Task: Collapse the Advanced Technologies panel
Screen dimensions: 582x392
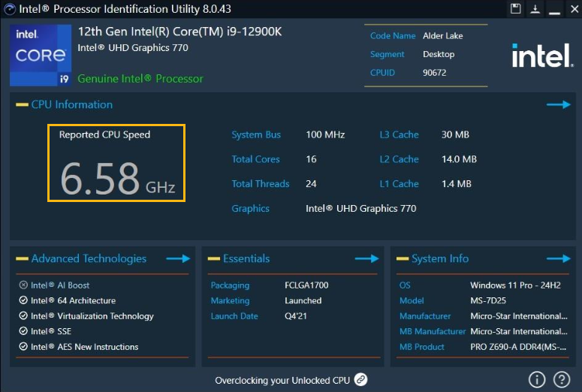Action: pyautogui.click(x=22, y=259)
